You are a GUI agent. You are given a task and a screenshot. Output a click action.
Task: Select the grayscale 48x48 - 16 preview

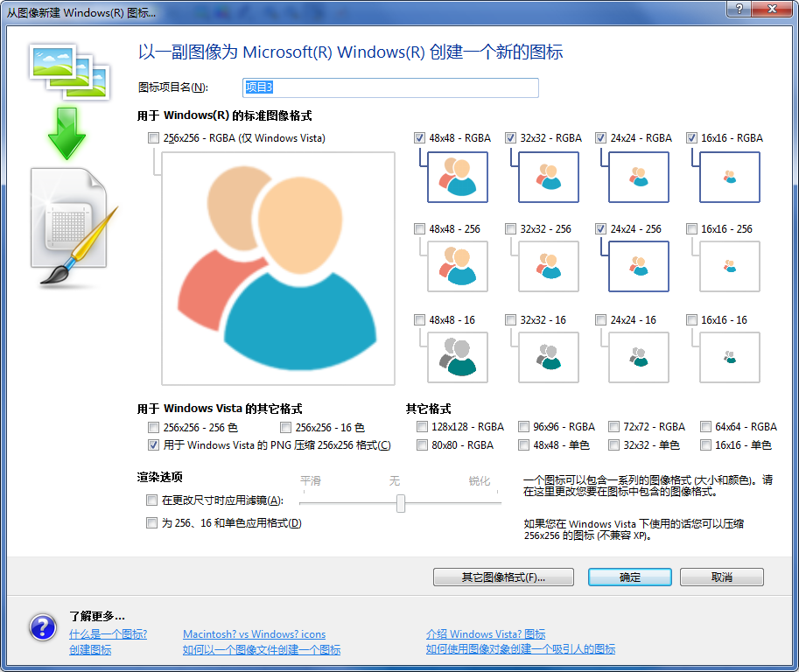[x=457, y=358]
